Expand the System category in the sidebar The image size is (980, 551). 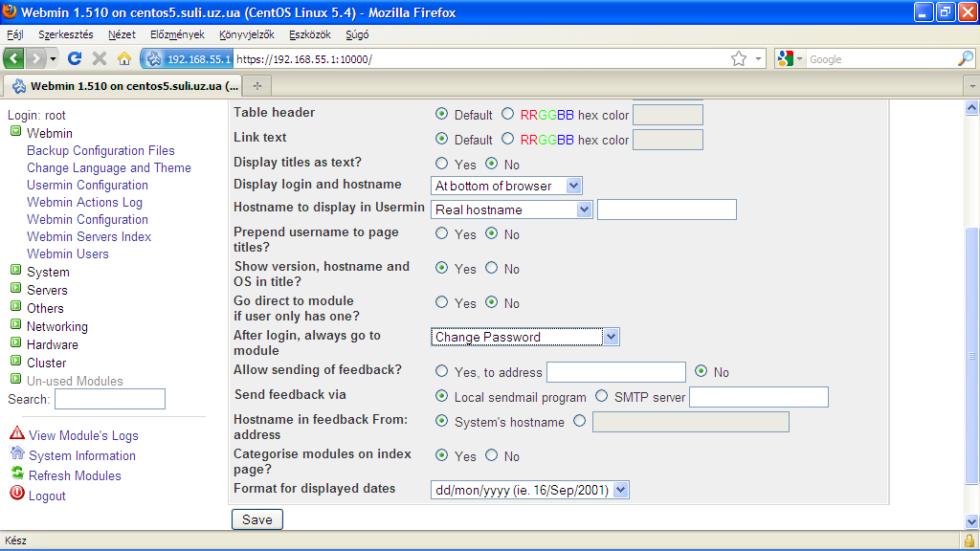15,272
